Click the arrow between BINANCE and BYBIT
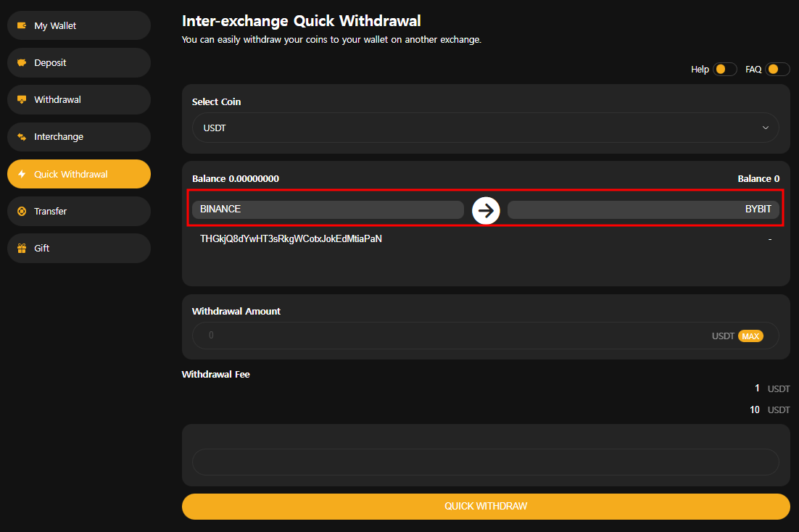 coord(486,210)
